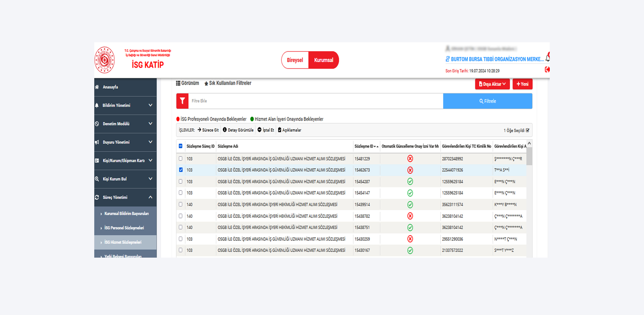
Task: Click the İSG KATİP ministry logo
Action: (105, 60)
